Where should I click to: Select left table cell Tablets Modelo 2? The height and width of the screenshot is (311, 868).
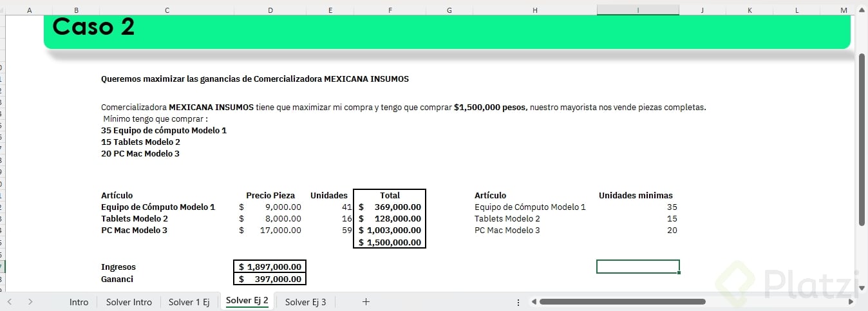[x=134, y=218]
